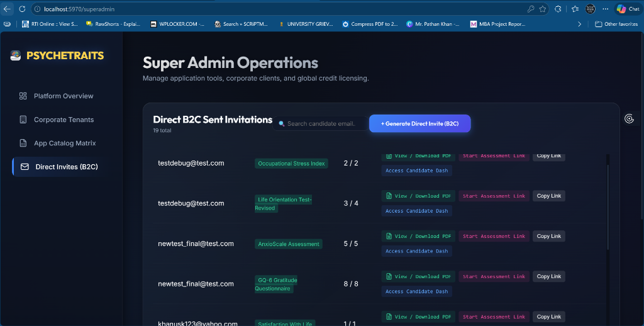644x326 pixels.
Task: Reload the page with the refresh icon
Action: (x=22, y=9)
